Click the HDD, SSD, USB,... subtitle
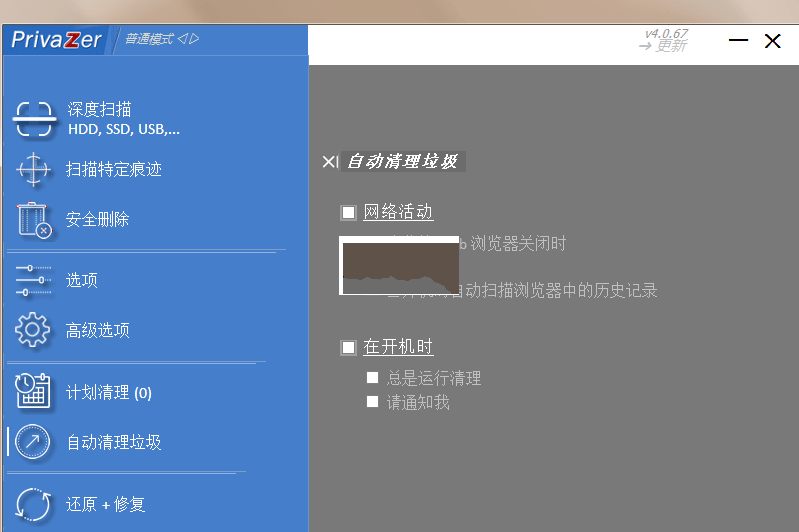Viewport: 799px width, 532px height. click(x=124, y=130)
